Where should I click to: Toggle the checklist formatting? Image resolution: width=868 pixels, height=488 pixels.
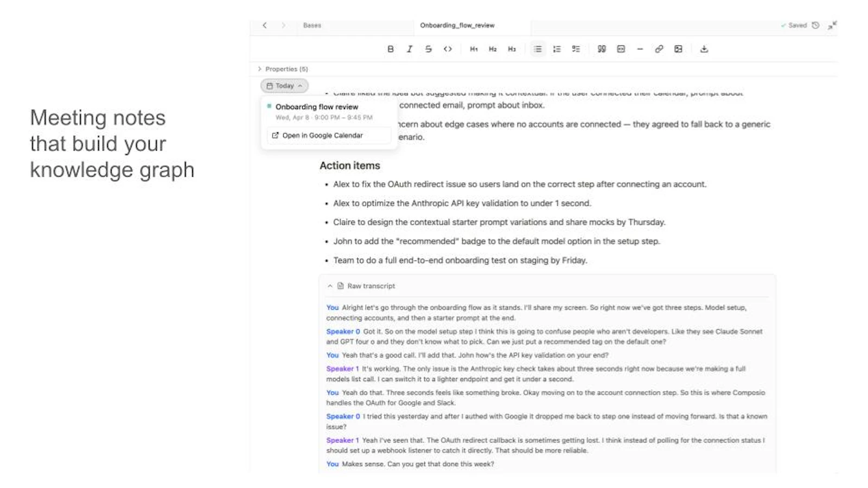576,49
